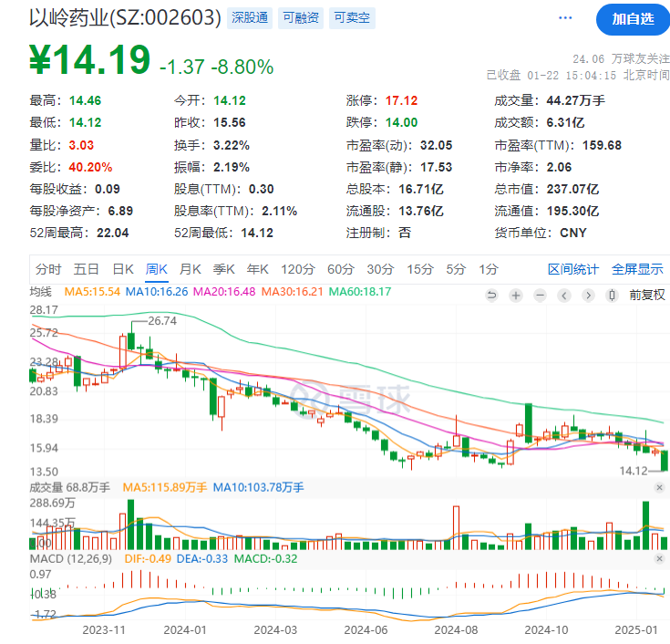Click the 可融资 tag
The height and width of the screenshot is (644, 670).
pyautogui.click(x=301, y=18)
